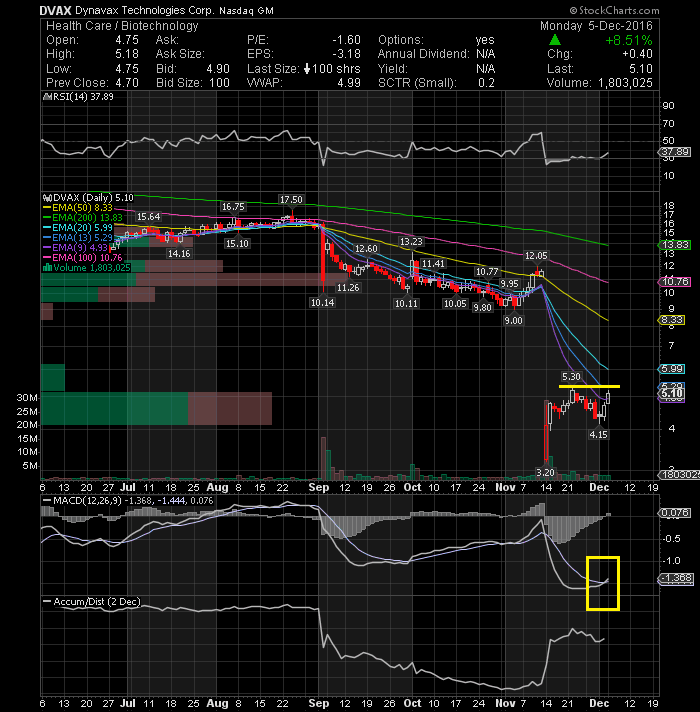Click the 9.00 price low label
The image size is (700, 712).
click(513, 321)
